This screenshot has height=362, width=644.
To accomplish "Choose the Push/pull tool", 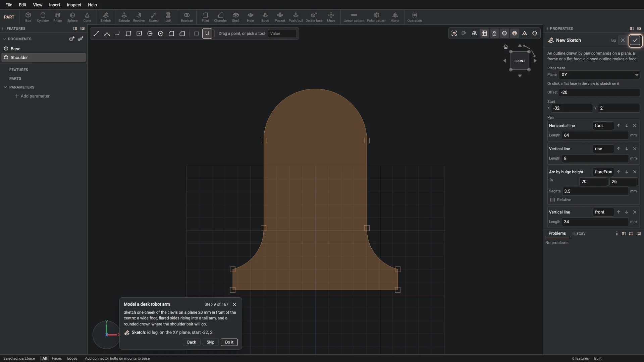I will point(296,17).
